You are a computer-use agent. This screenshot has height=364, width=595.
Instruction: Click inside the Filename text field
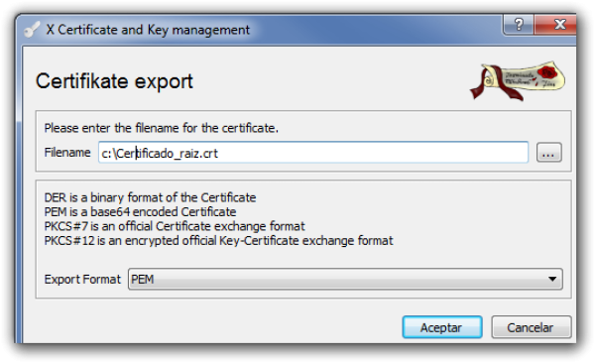click(313, 153)
